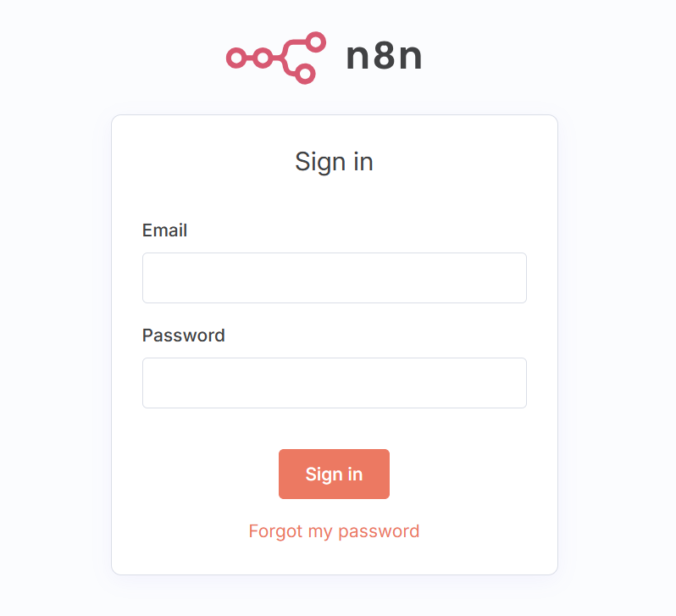Click the n8n wordmark text
Viewport: 676px width, 616px height.
click(x=384, y=57)
